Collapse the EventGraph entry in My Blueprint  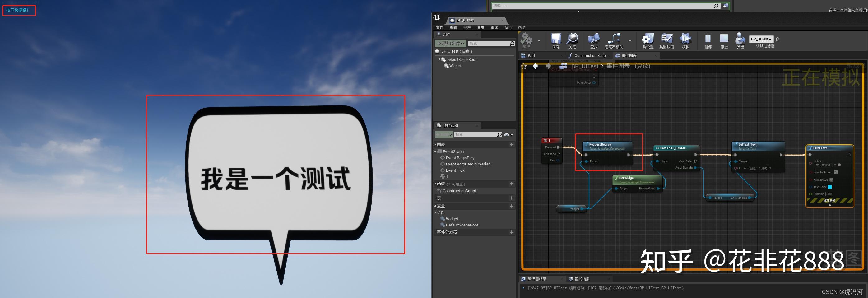coord(435,151)
